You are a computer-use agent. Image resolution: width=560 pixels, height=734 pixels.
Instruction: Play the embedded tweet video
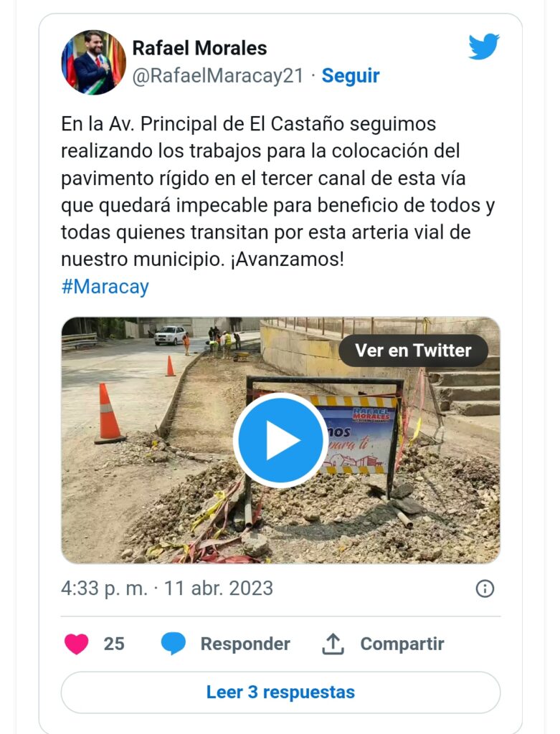[x=280, y=440]
